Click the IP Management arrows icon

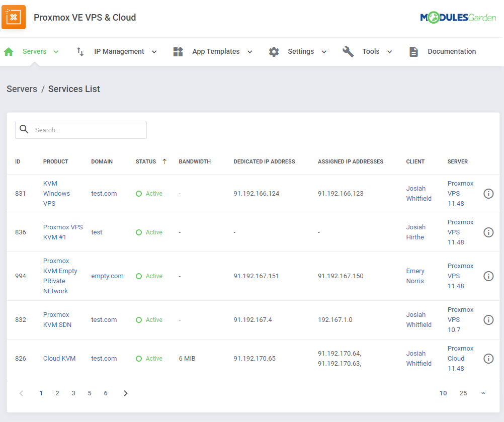click(x=80, y=51)
